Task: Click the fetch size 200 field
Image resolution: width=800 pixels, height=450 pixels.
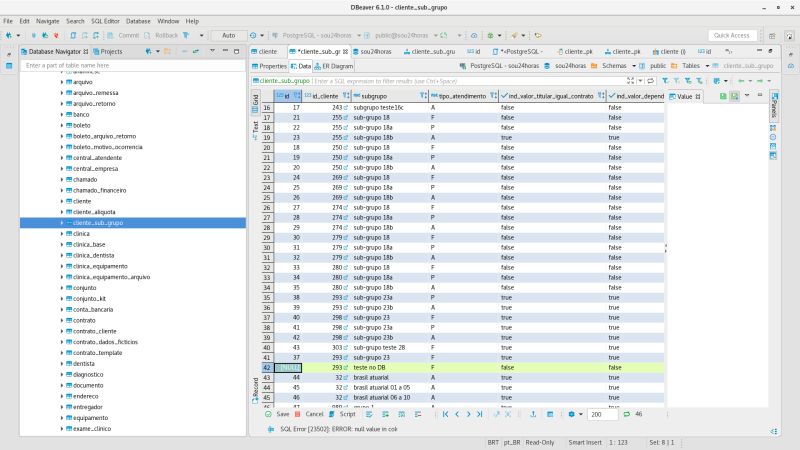Action: click(602, 414)
